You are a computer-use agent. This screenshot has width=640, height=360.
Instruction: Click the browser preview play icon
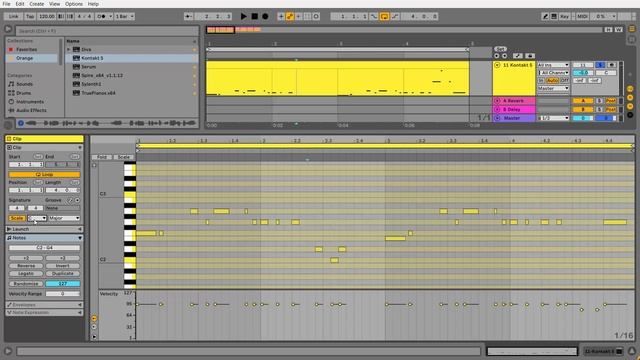(x=21, y=123)
